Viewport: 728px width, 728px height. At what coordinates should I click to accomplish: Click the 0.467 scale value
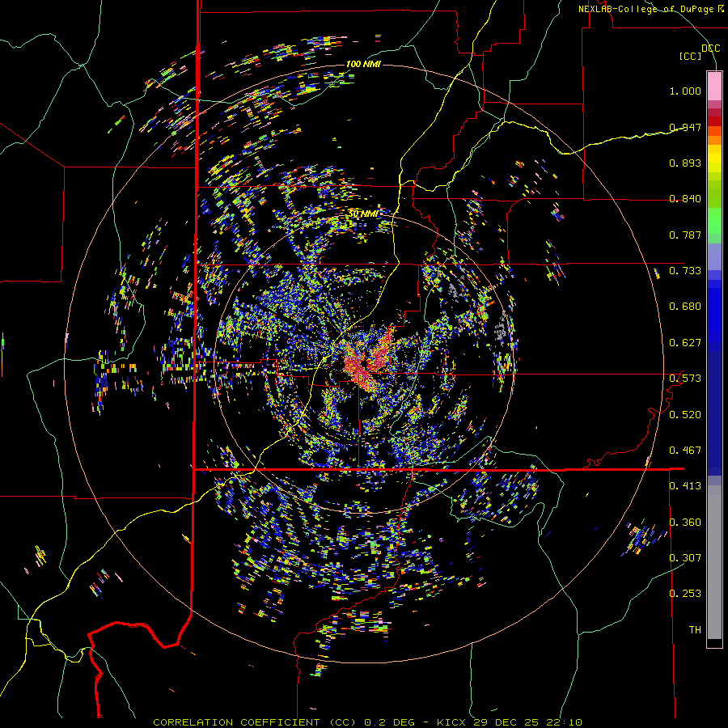click(x=685, y=450)
